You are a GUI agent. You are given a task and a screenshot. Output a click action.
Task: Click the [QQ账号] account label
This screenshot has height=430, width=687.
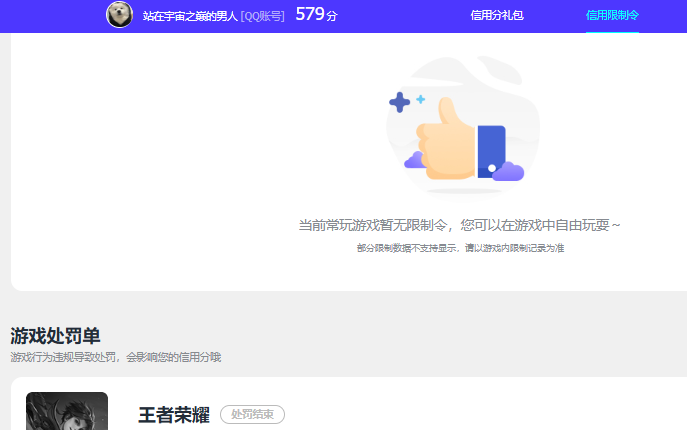pyautogui.click(x=262, y=16)
